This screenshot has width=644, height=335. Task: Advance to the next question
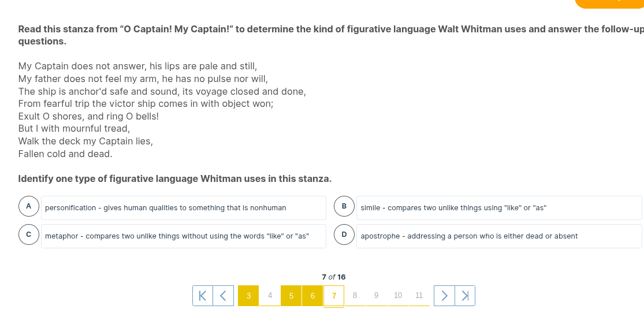point(444,296)
